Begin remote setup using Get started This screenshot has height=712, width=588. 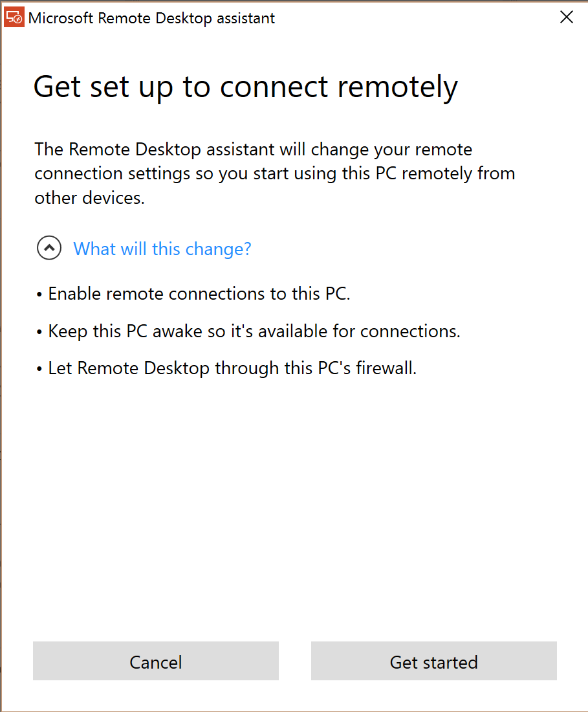pyautogui.click(x=433, y=662)
